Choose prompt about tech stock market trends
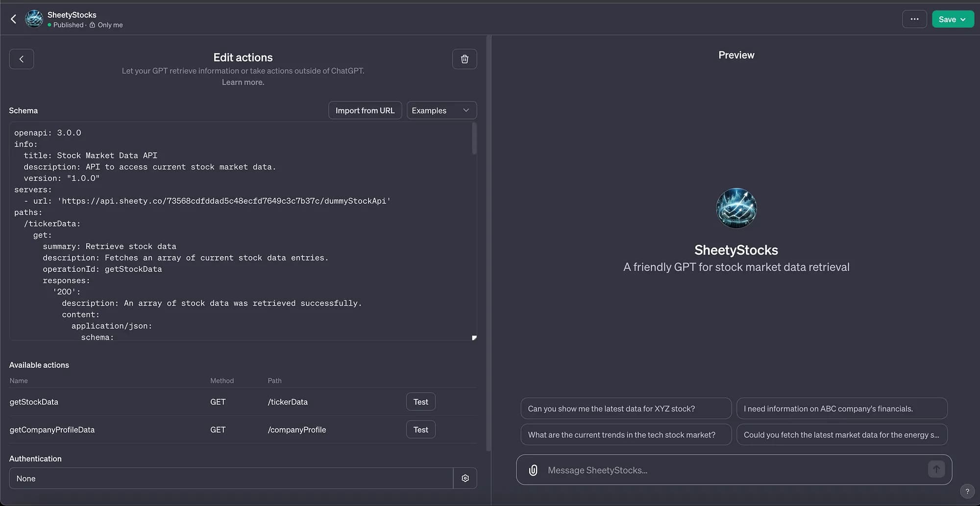 click(x=626, y=434)
